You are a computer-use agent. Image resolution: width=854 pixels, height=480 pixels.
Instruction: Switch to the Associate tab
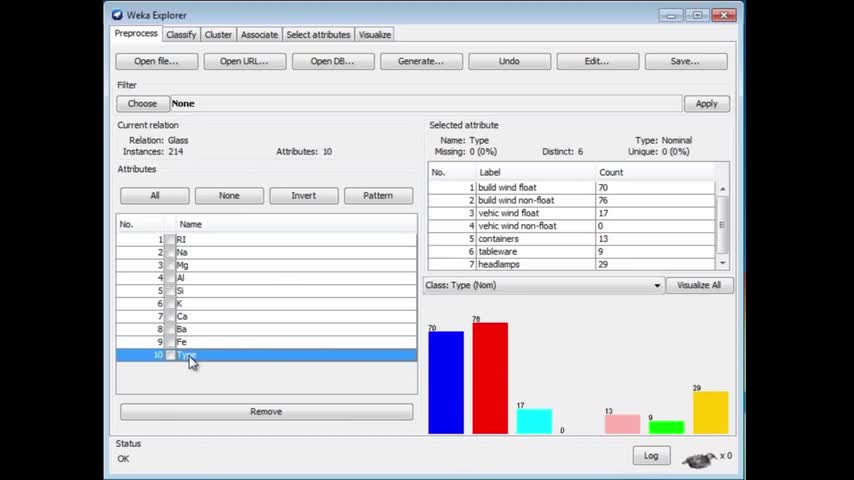[x=259, y=34]
